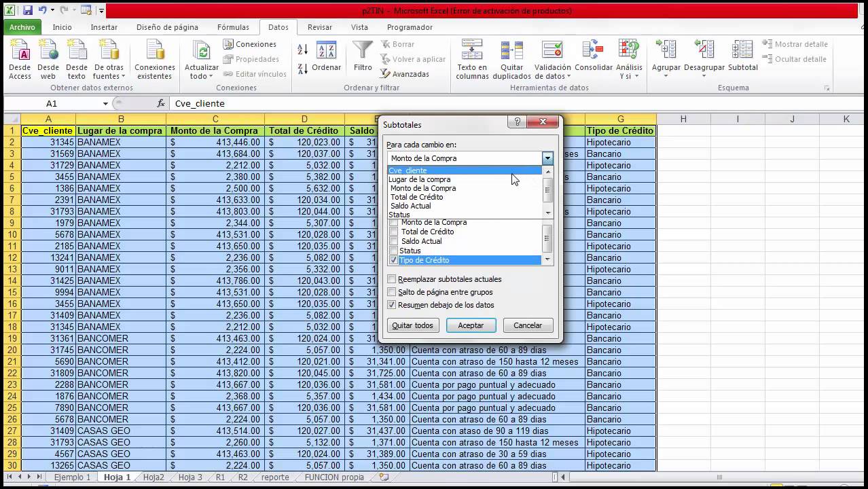Image resolution: width=868 pixels, height=489 pixels.
Task: Select column H header
Action: click(683, 119)
